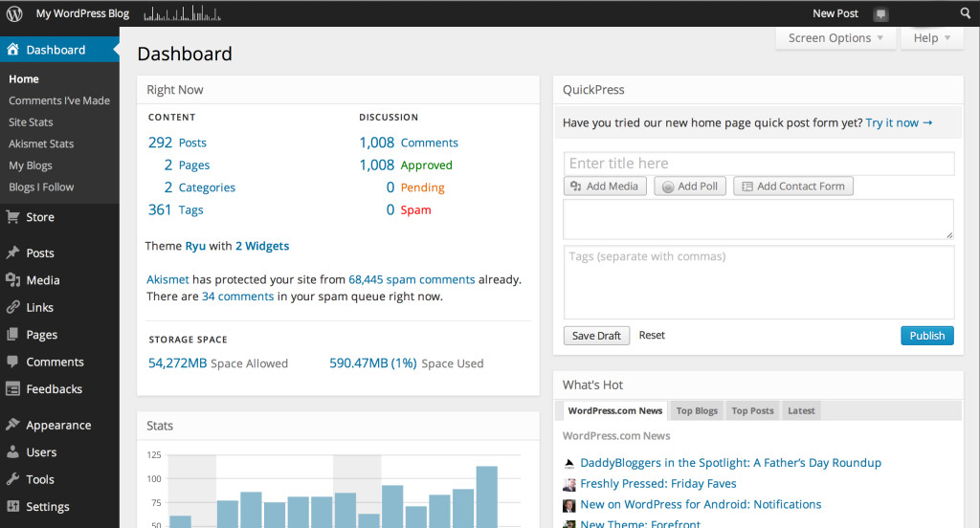The image size is (980, 528).
Task: Open DaddyBloggers in the Spotlight article
Action: point(730,463)
